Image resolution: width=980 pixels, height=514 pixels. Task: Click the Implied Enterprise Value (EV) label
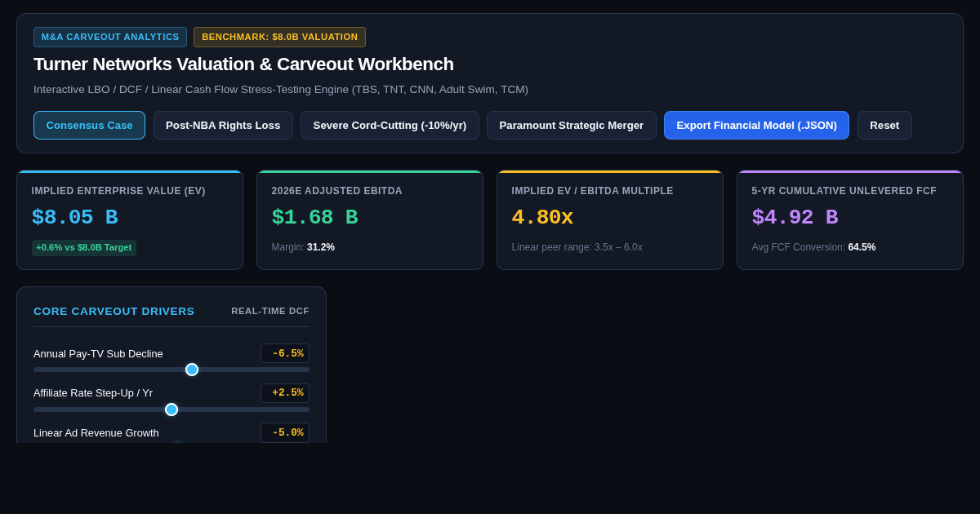pyautogui.click(x=118, y=191)
